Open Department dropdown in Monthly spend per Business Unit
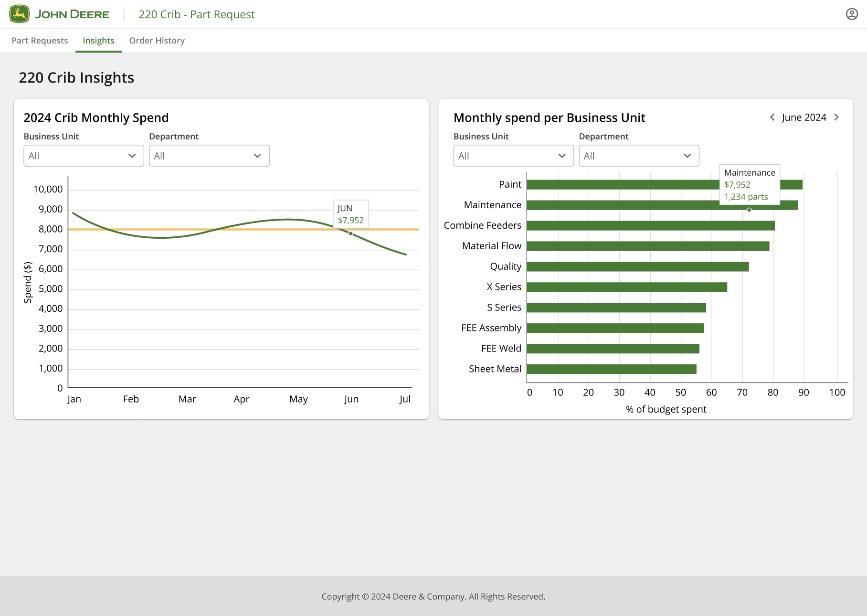This screenshot has height=616, width=867. pyautogui.click(x=639, y=156)
